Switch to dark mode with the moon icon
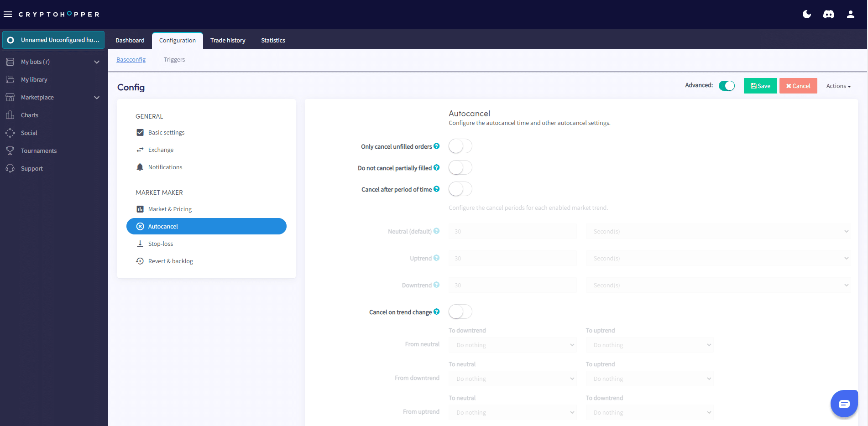The height and width of the screenshot is (426, 868). [x=807, y=14]
